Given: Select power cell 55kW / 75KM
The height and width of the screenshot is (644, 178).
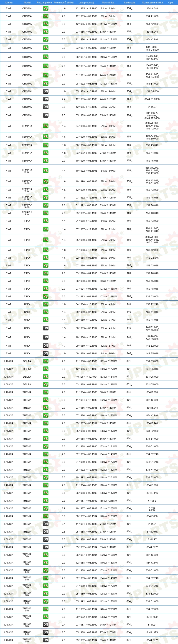Looking at the screenshot, I should (x=108, y=107).
